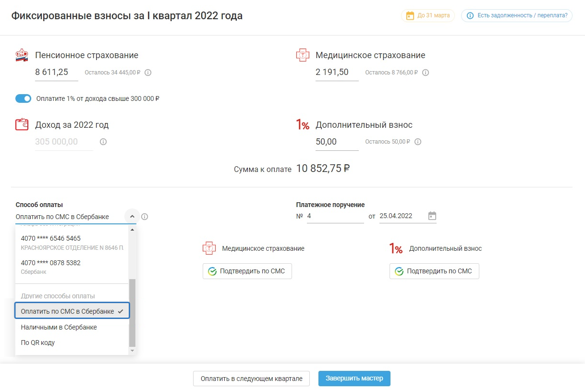Disable the 1% over 300 000 ₽ toggle
Screen dimensions: 585x392
tap(23, 98)
